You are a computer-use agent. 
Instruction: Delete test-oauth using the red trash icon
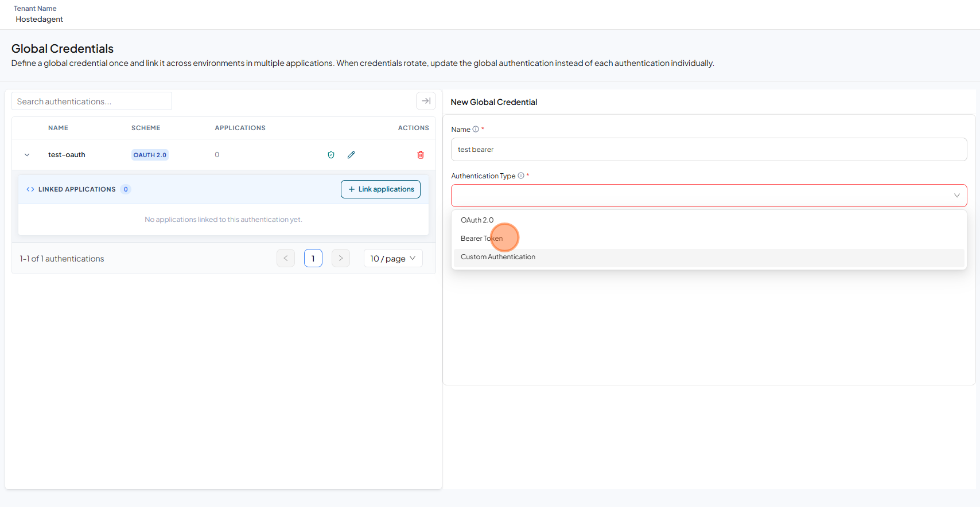(421, 155)
